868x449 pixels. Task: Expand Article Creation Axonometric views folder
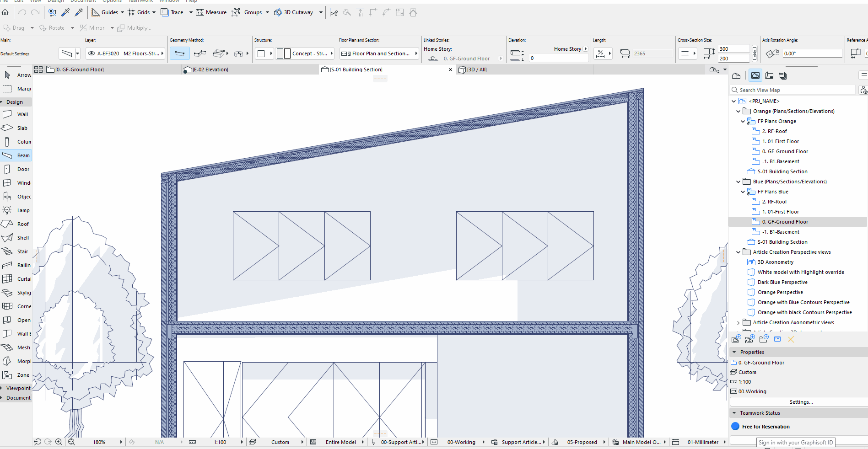tap(738, 322)
